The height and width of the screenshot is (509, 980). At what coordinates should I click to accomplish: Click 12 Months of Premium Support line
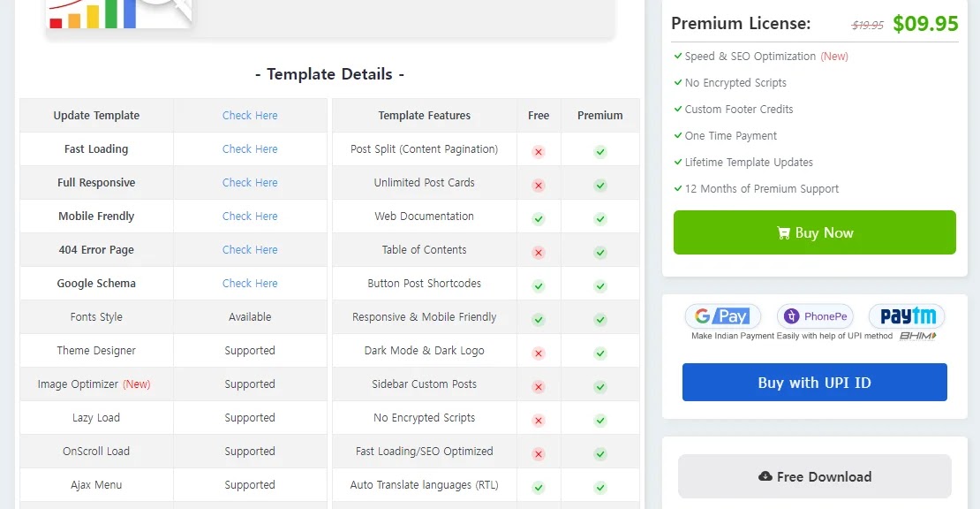pyautogui.click(x=757, y=189)
